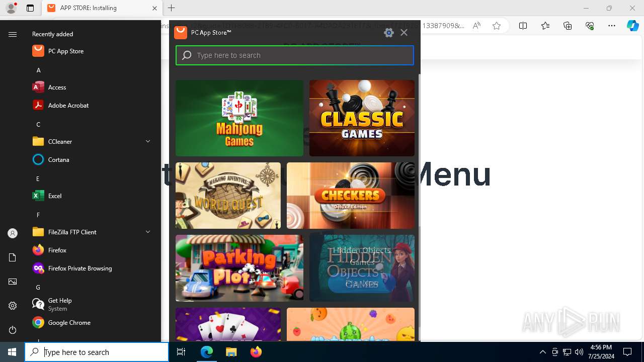
Task: Open network status in system tray
Action: coord(567,352)
